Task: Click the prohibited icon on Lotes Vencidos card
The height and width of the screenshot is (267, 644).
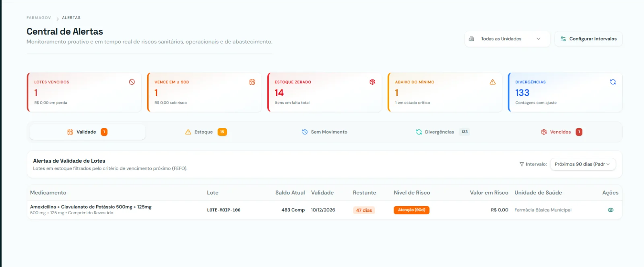Action: click(x=132, y=82)
